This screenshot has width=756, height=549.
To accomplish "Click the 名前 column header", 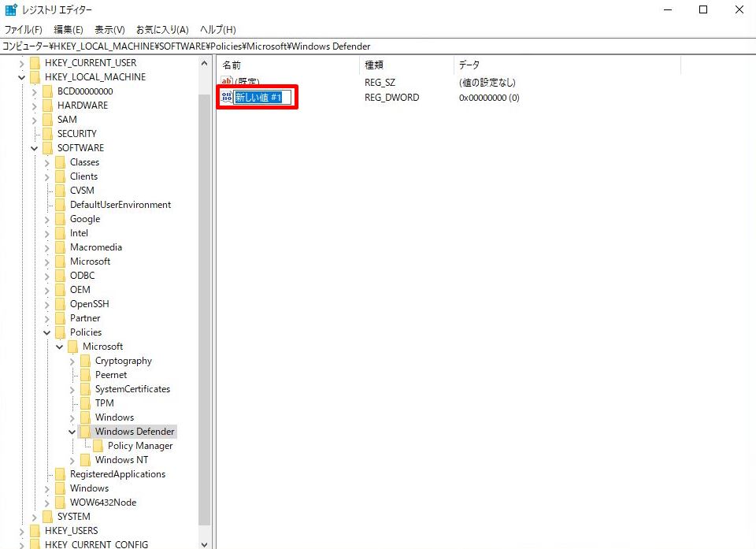I will coord(288,65).
